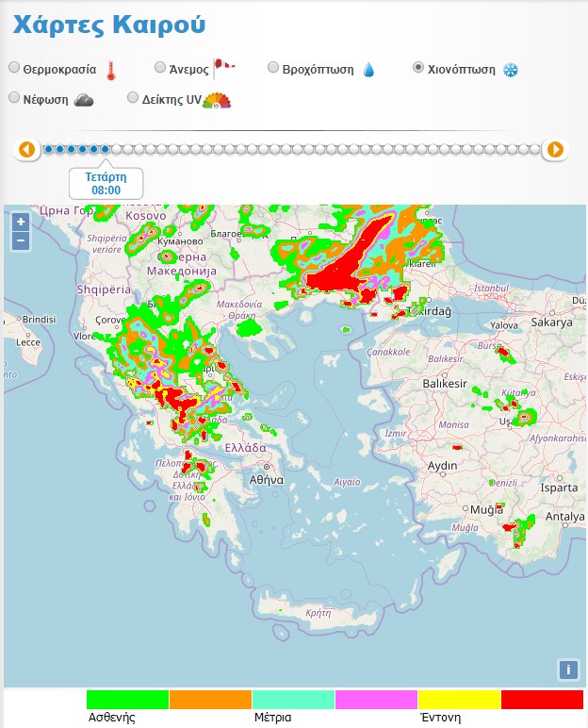
Task: Select the Βροχόπτωση radio button
Action: pyautogui.click(x=273, y=67)
